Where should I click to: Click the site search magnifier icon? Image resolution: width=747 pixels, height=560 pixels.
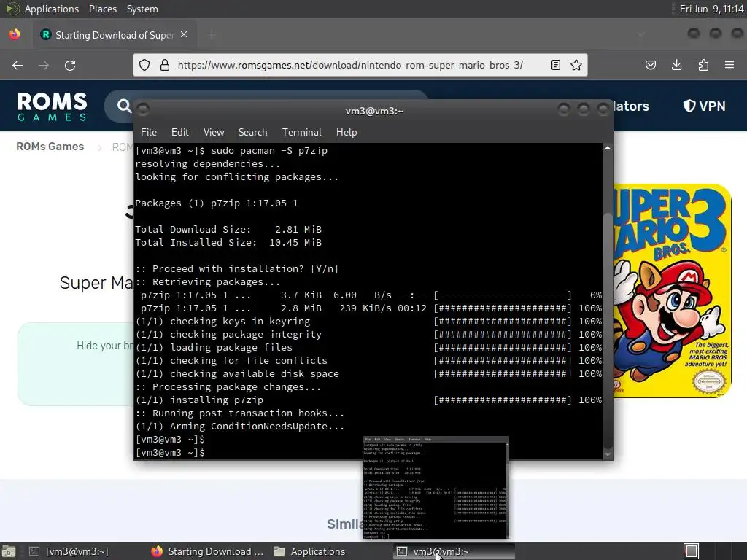point(124,106)
